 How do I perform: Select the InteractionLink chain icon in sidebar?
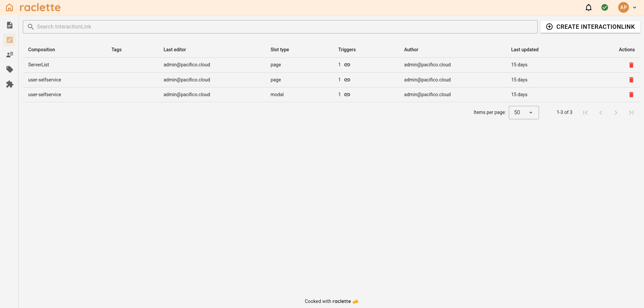(x=10, y=40)
